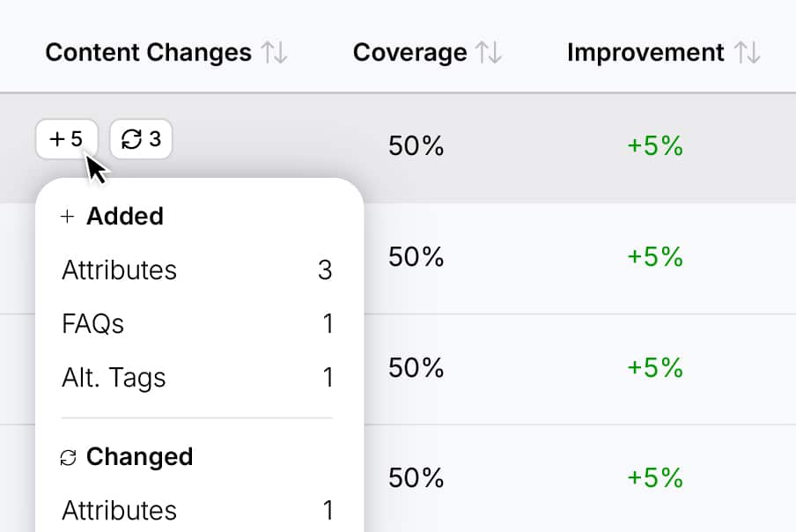The image size is (796, 532).
Task: Select Attributes under the Changed section
Action: [119, 511]
